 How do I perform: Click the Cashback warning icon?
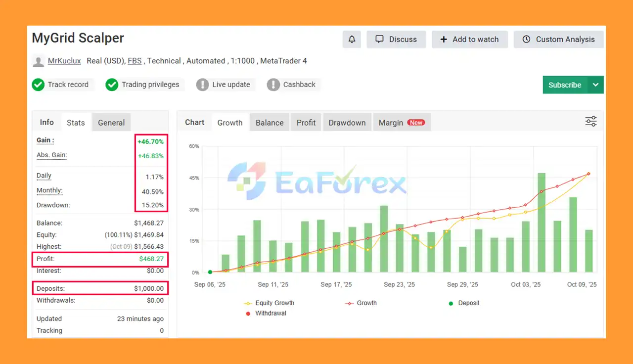pos(273,85)
